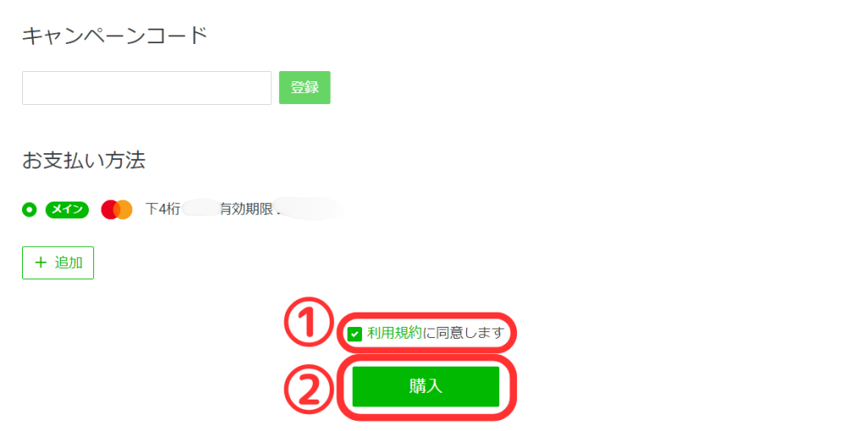Click the green メイン badge
Image resolution: width=868 pixels, height=431 pixels.
point(67,210)
